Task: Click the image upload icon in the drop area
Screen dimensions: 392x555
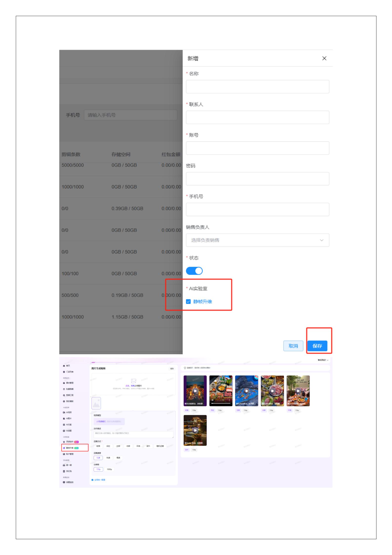Action: point(134,381)
